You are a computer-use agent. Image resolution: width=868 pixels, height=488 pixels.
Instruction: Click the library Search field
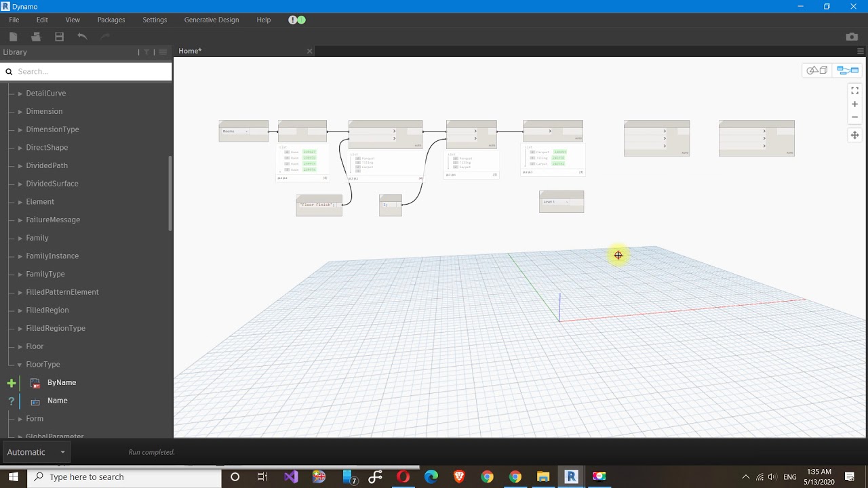(x=86, y=71)
